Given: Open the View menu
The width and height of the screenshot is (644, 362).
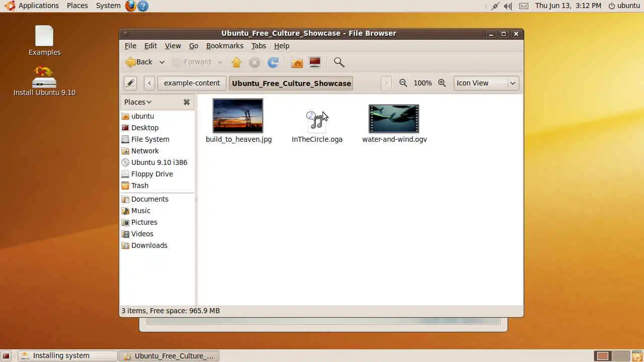Looking at the screenshot, I should [173, 46].
